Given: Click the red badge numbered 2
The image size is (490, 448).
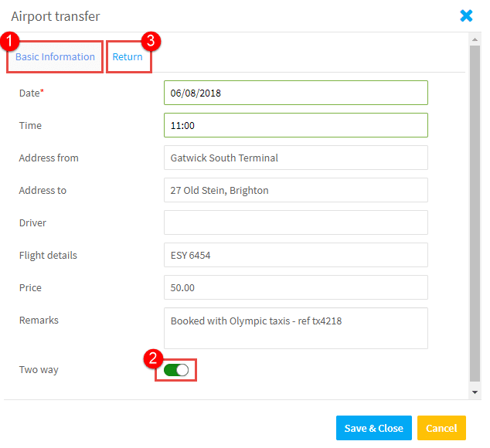Looking at the screenshot, I should click(153, 358).
